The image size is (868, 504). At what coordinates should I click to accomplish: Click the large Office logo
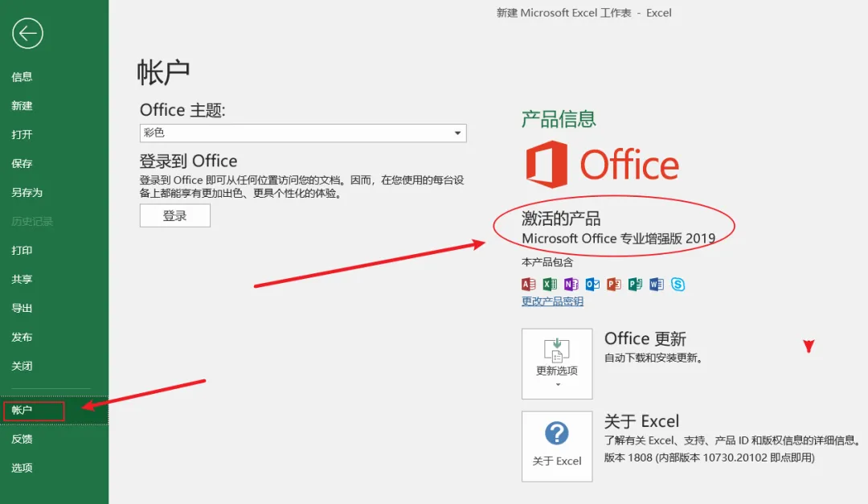[602, 165]
